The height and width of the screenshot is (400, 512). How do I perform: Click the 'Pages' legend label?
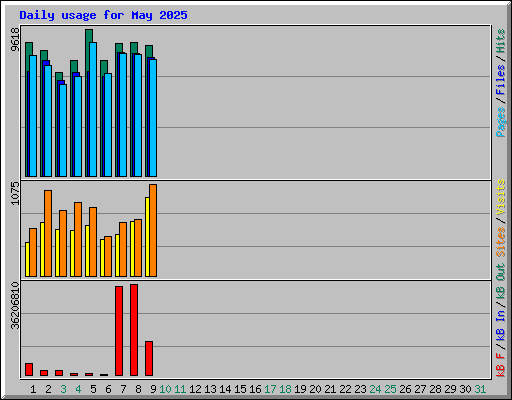pyautogui.click(x=501, y=122)
